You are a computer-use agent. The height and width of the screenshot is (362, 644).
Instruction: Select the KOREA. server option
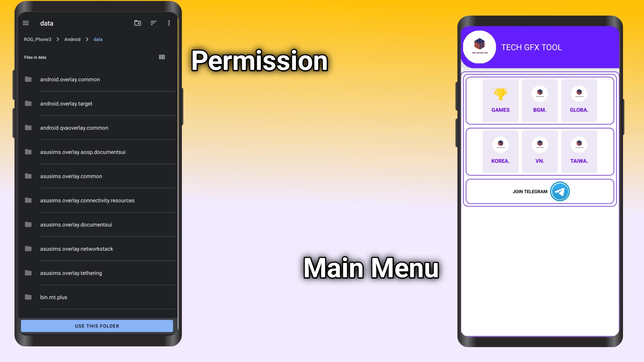(x=500, y=150)
